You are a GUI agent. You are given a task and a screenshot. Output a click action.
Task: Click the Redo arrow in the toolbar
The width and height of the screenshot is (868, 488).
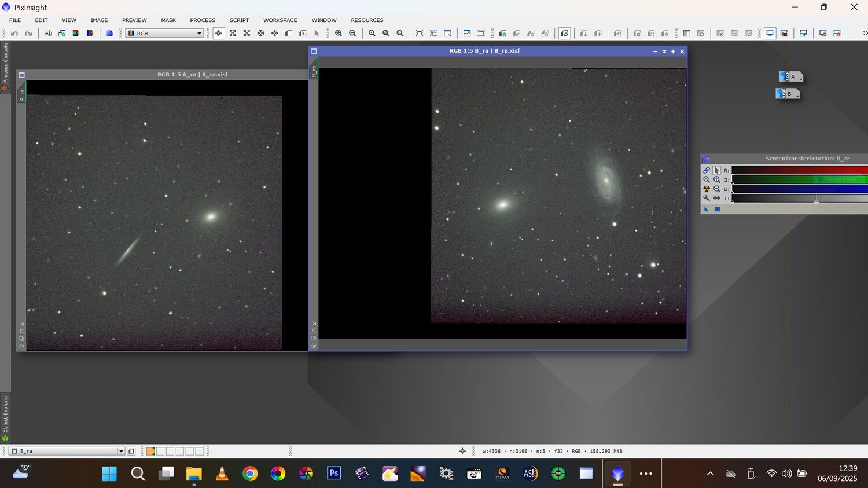pos(28,34)
